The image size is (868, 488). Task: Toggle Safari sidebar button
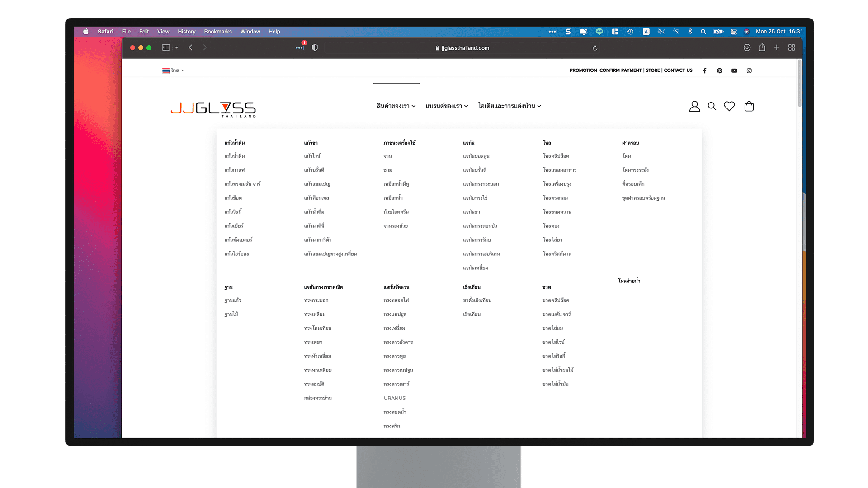(x=166, y=47)
